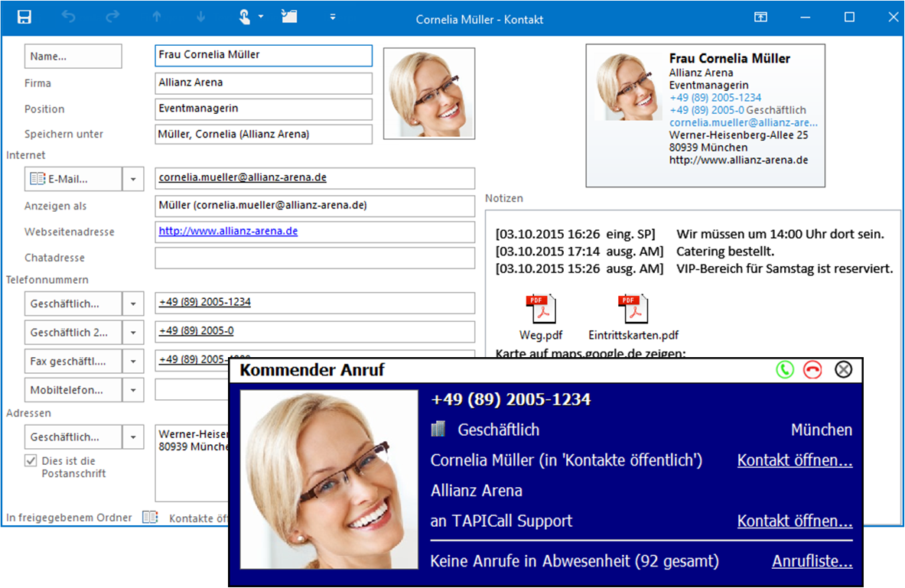Click caller number '+49 (89) 2005-1234' in popup
Viewport: 905px width, 588px height.
[x=511, y=399]
